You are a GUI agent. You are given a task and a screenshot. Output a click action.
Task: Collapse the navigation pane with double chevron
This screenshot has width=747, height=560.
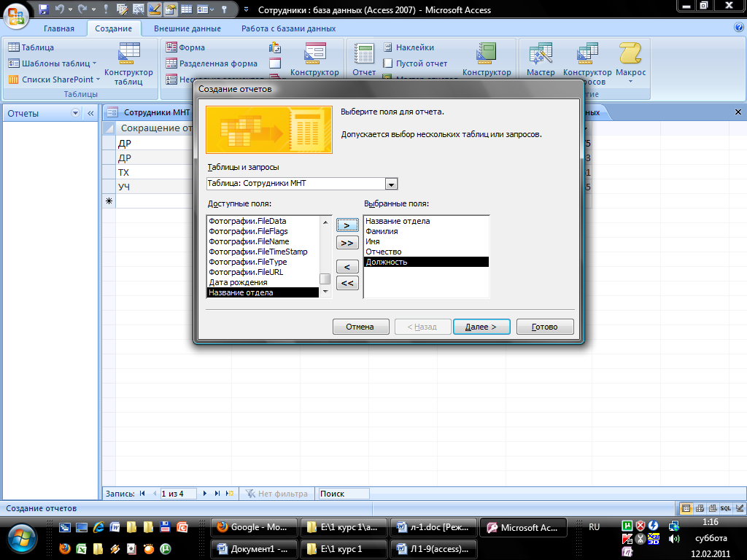point(90,113)
